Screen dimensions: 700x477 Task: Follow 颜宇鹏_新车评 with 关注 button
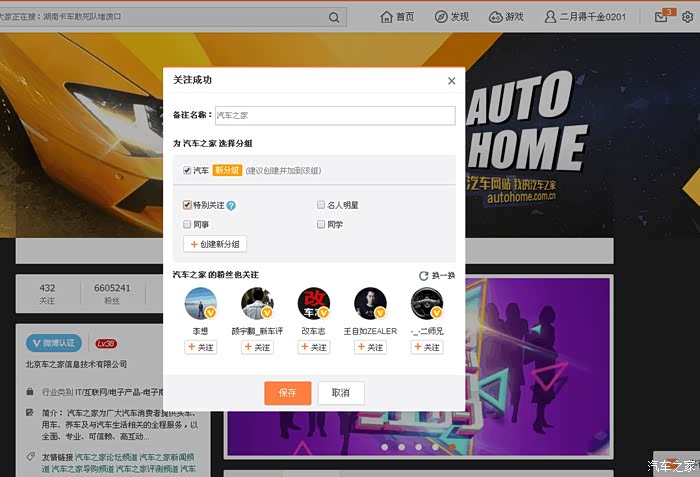pos(257,347)
